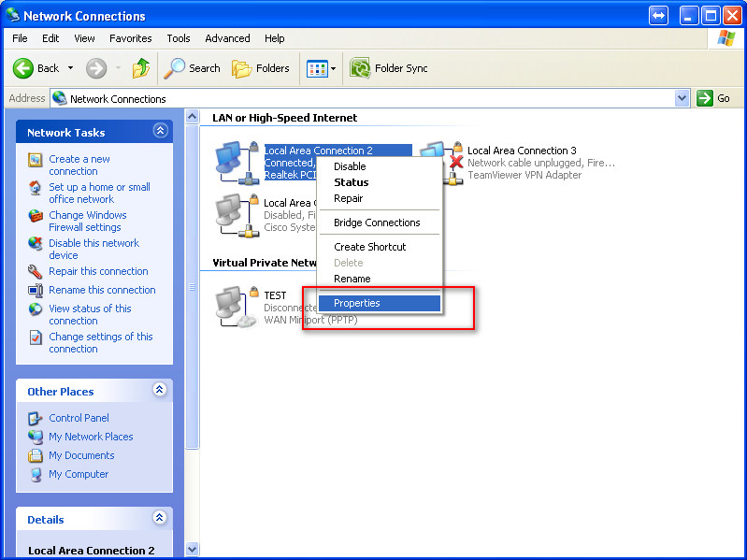The image size is (747, 560).
Task: Open the Control Panel link
Action: [79, 418]
